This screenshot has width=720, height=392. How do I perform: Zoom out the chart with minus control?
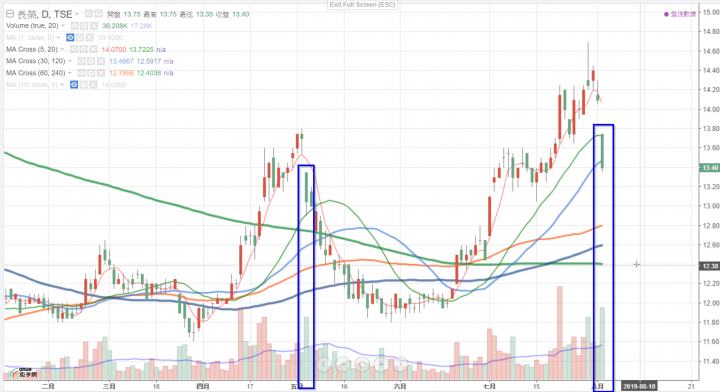343,364
